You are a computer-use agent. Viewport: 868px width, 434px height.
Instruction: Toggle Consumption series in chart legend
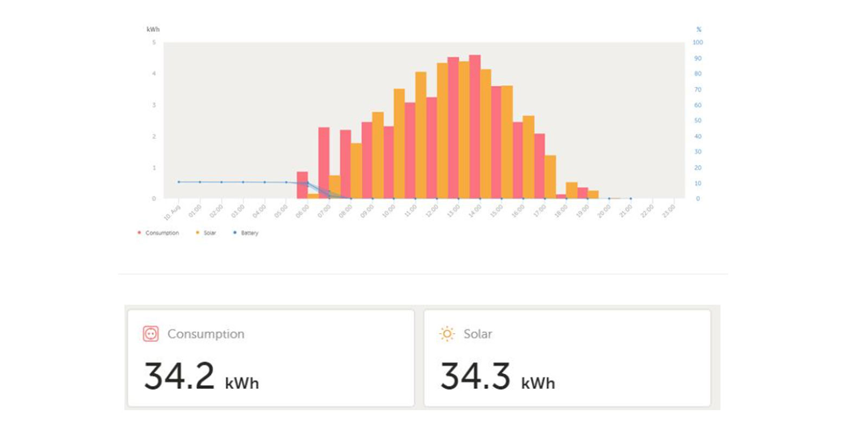click(x=158, y=233)
